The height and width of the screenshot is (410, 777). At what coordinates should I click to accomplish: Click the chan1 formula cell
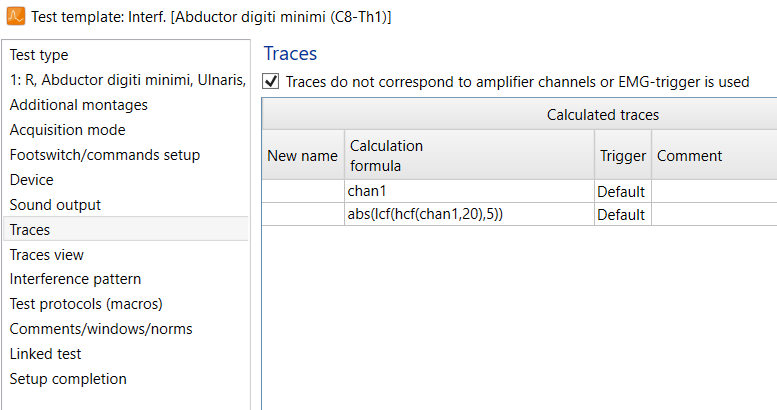469,191
